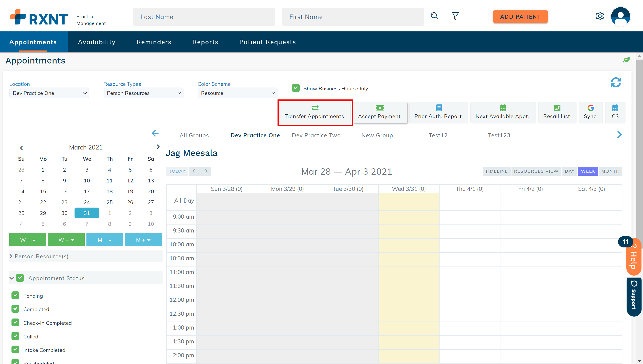Viewport: 643px width, 364px height.
Task: Click the Google Sync button
Action: click(x=590, y=112)
